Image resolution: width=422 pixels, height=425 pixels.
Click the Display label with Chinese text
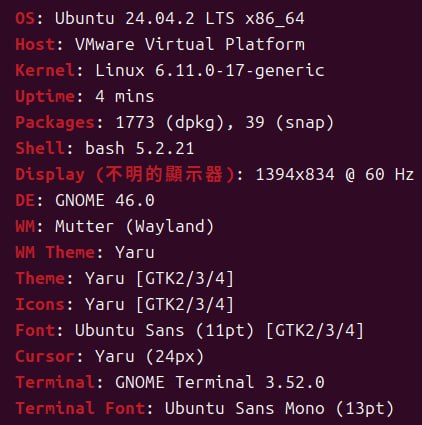click(x=125, y=174)
